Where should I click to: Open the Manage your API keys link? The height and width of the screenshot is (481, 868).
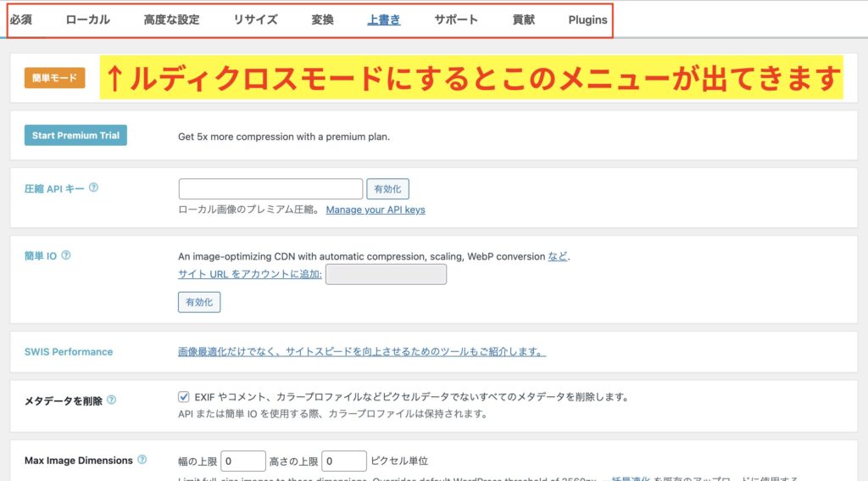click(x=376, y=210)
